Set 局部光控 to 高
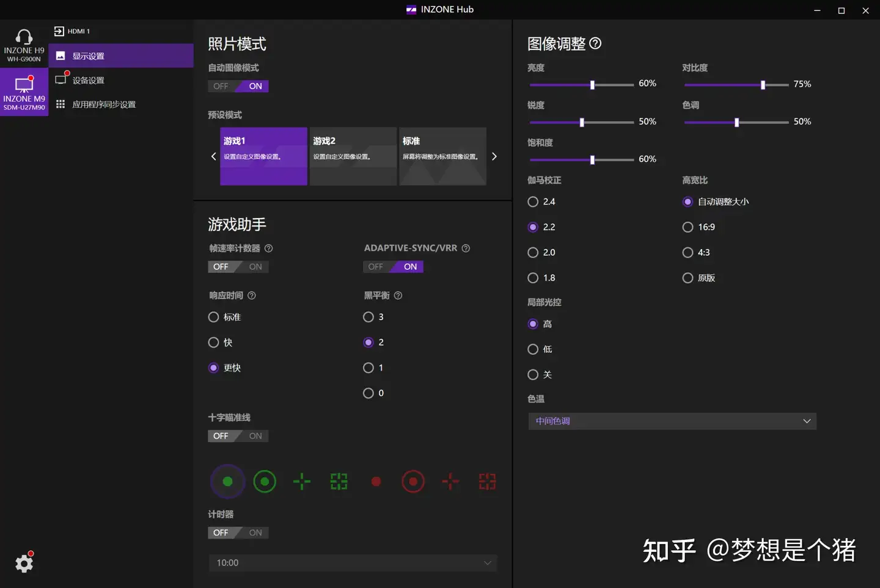Image resolution: width=880 pixels, height=588 pixels. [x=540, y=324]
